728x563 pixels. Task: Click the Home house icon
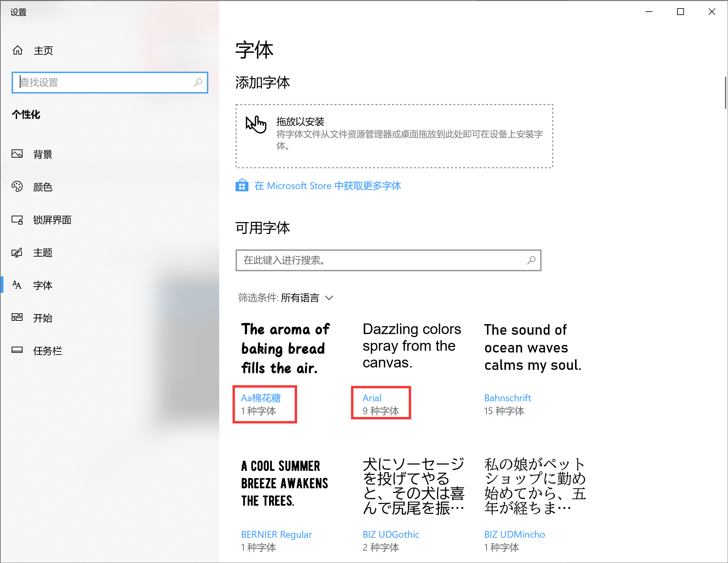click(18, 50)
